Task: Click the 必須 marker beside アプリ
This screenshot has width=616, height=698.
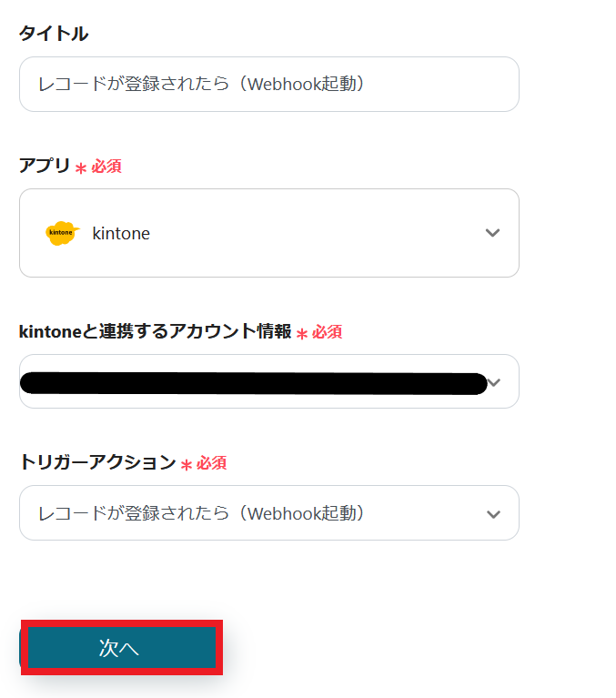Action: 106,167
